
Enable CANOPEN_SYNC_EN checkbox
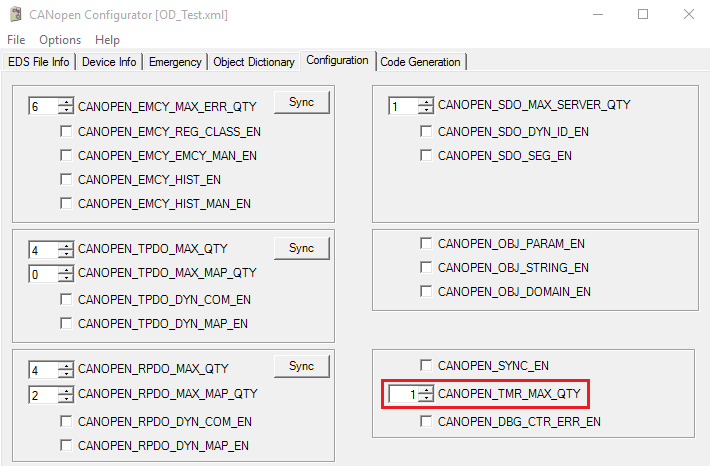point(426,365)
